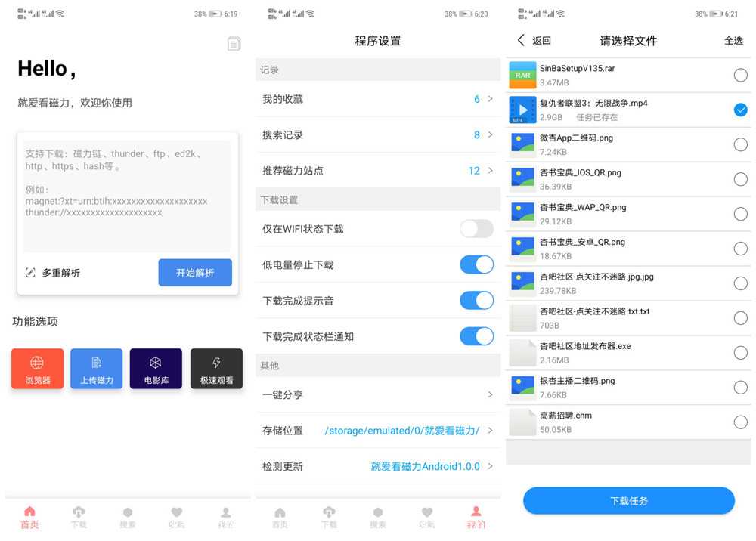
Task: Open 一键分享 chevron
Action: click(x=490, y=394)
